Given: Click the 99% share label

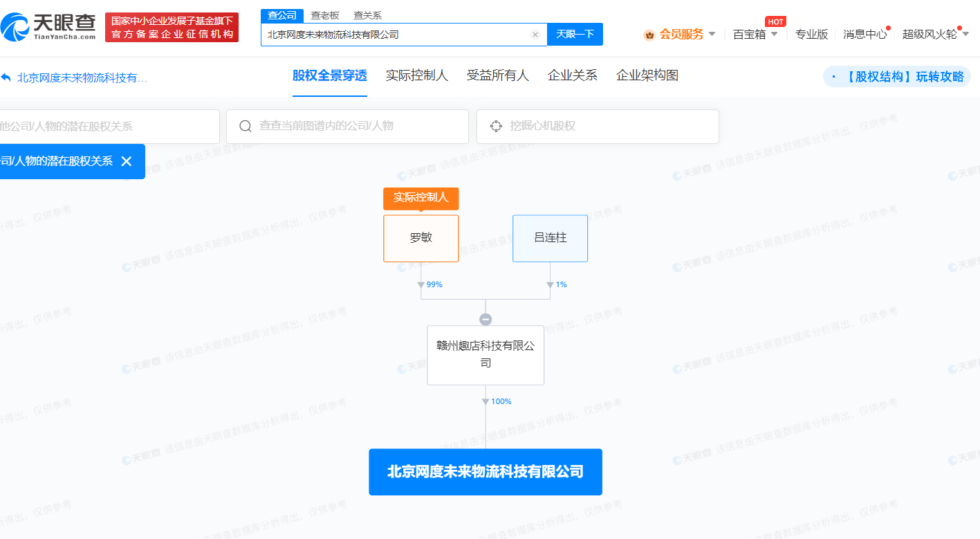Looking at the screenshot, I should 434,284.
